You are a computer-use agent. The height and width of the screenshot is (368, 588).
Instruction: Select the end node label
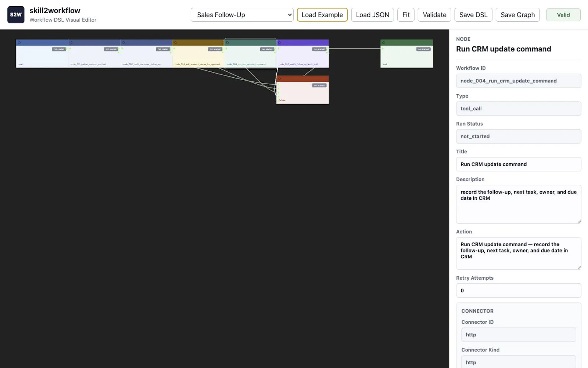pyautogui.click(x=385, y=64)
